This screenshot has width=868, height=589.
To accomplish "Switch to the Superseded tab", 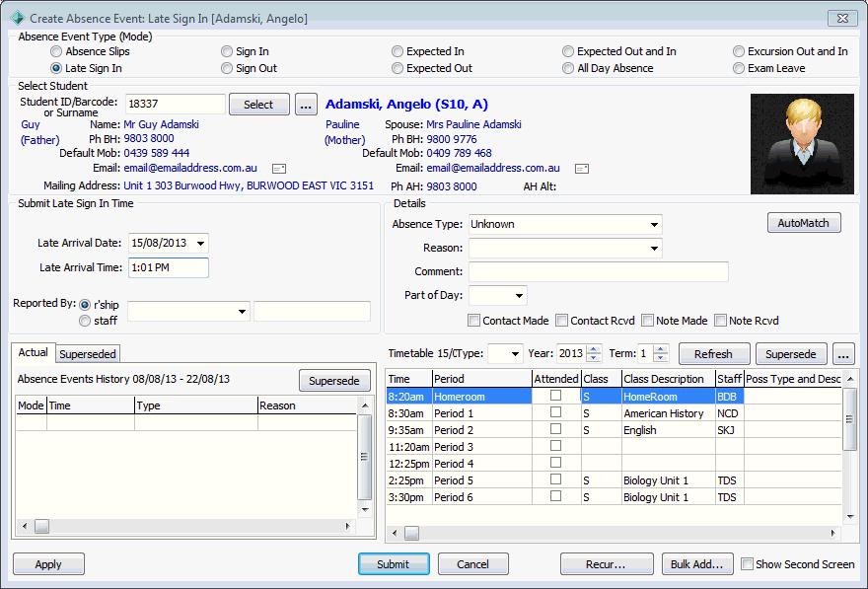I will point(88,354).
